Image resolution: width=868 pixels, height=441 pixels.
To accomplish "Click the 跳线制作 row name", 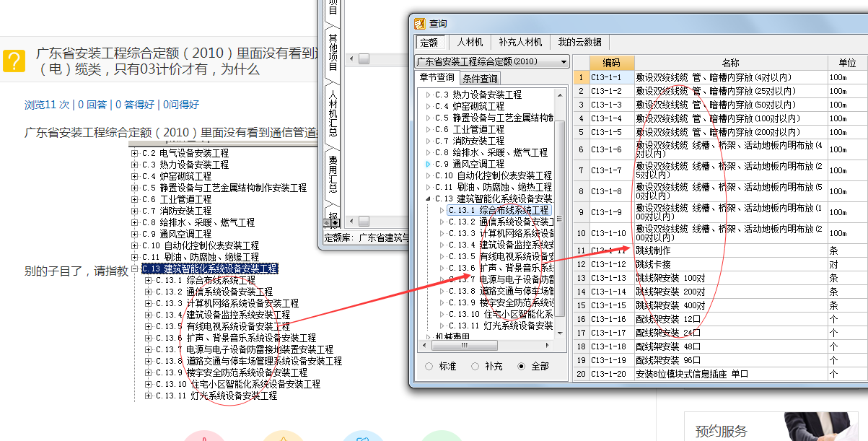I will [x=653, y=250].
